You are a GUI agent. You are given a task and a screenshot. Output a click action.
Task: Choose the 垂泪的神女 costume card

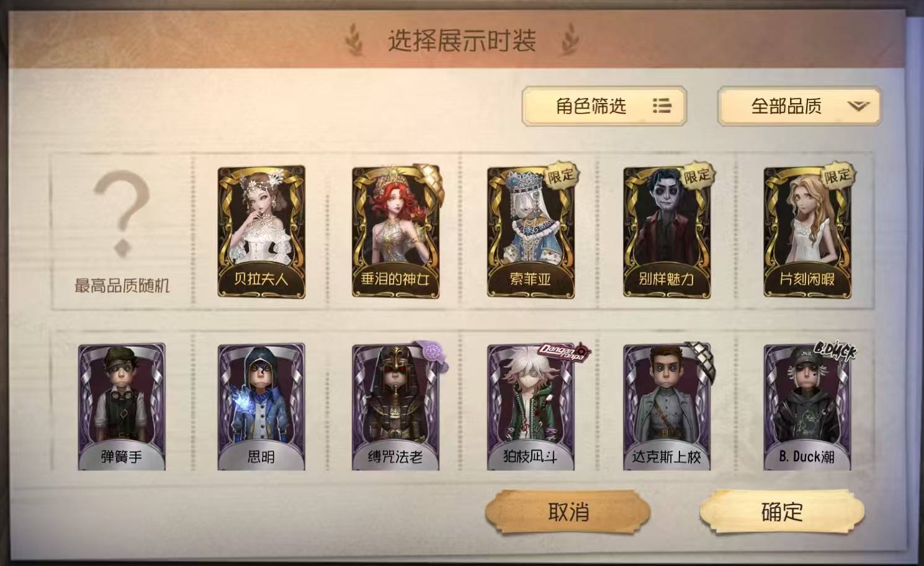pos(396,231)
